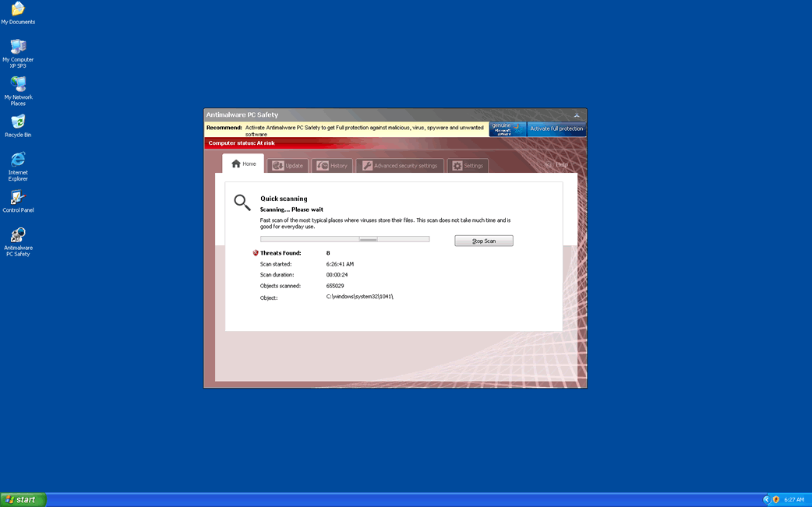Launch Internet Explorer from desktop
This screenshot has height=507, width=812.
click(18, 160)
